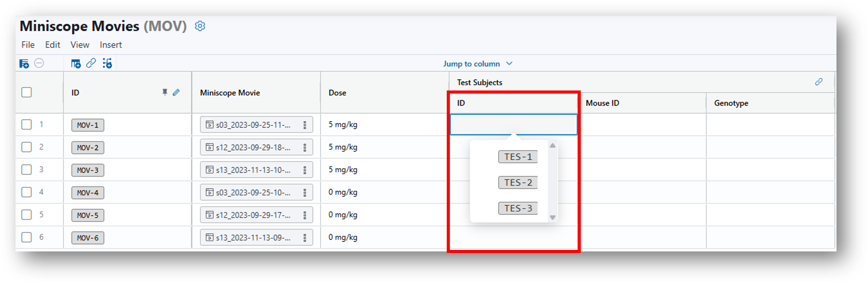Open the MOV-6 entry
This screenshot has height=283, width=868.
coord(88,238)
